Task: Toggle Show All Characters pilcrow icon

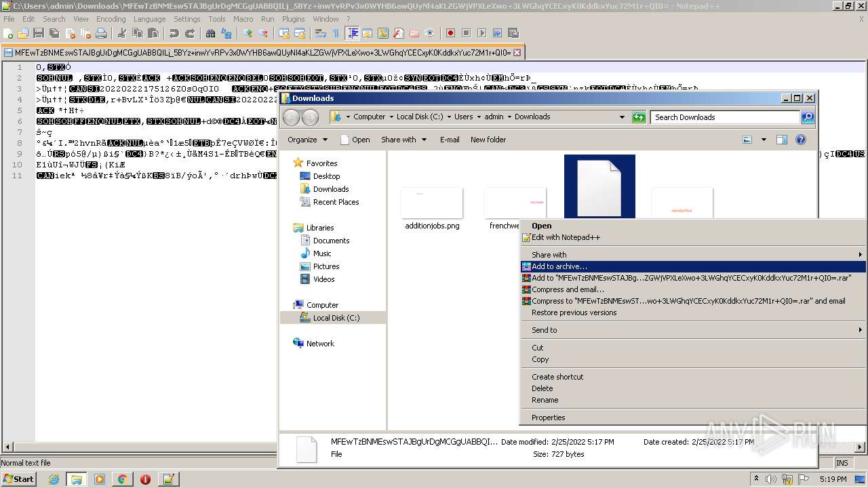Action: click(336, 33)
